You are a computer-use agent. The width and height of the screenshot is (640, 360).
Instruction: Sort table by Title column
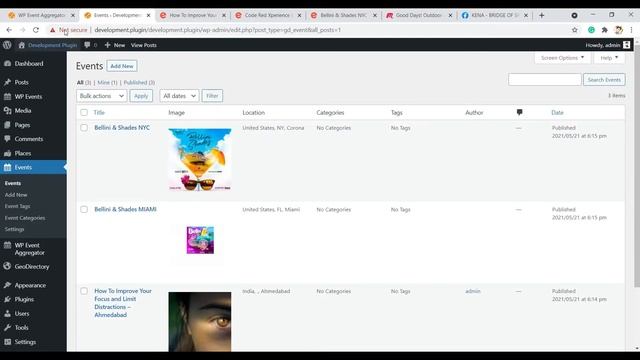pyautogui.click(x=99, y=112)
